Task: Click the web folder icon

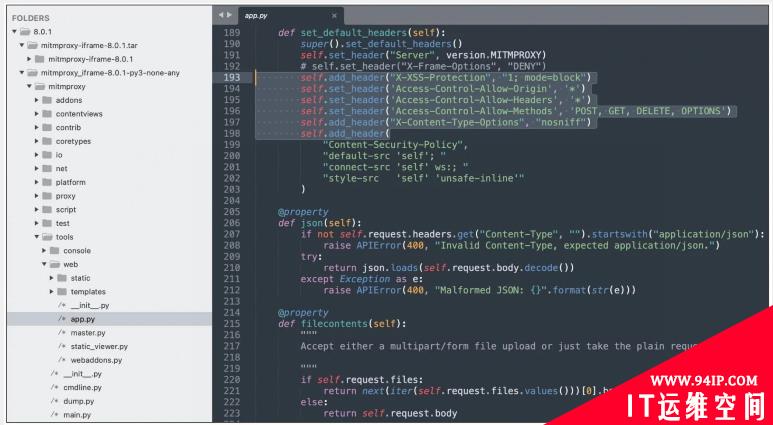Action: click(55, 264)
